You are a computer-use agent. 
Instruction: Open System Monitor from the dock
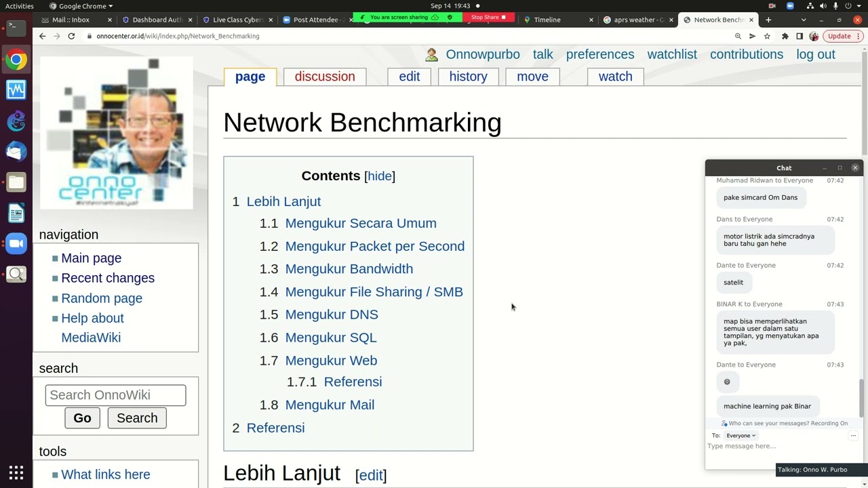point(16,89)
